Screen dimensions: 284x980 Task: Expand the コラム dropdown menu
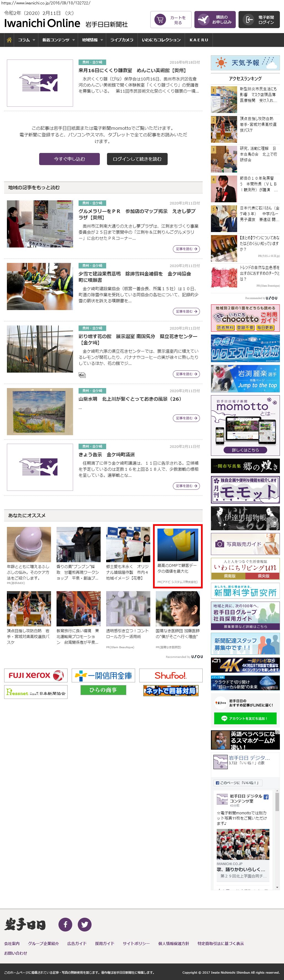coord(26,40)
